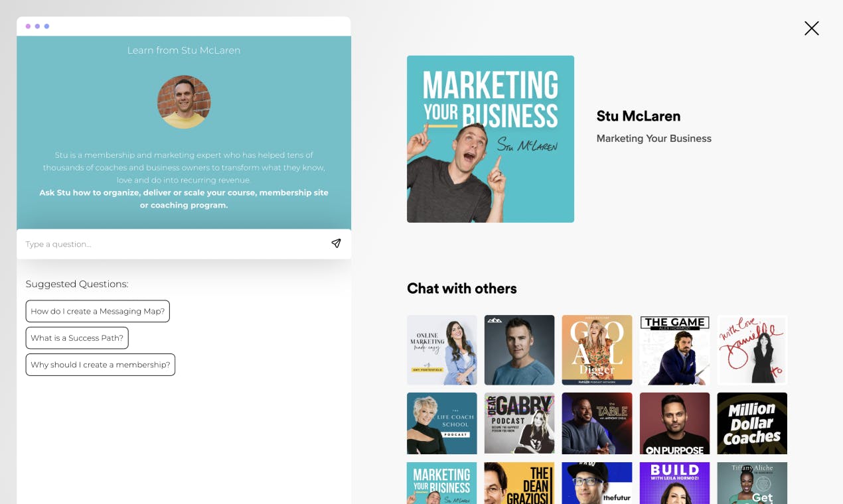Select the Tiffany Aliche podcast tile
Image resolution: width=843 pixels, height=504 pixels.
[753, 483]
